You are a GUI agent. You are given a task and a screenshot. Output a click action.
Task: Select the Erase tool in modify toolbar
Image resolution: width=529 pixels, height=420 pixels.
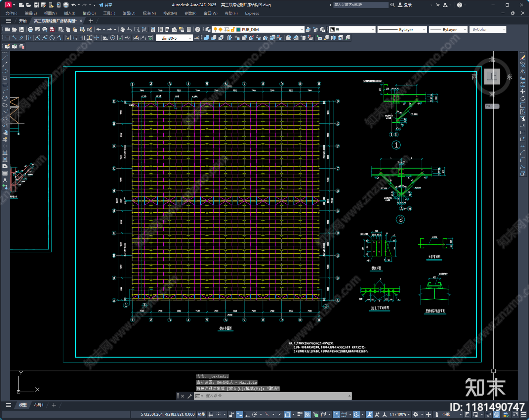pyautogui.click(x=523, y=58)
